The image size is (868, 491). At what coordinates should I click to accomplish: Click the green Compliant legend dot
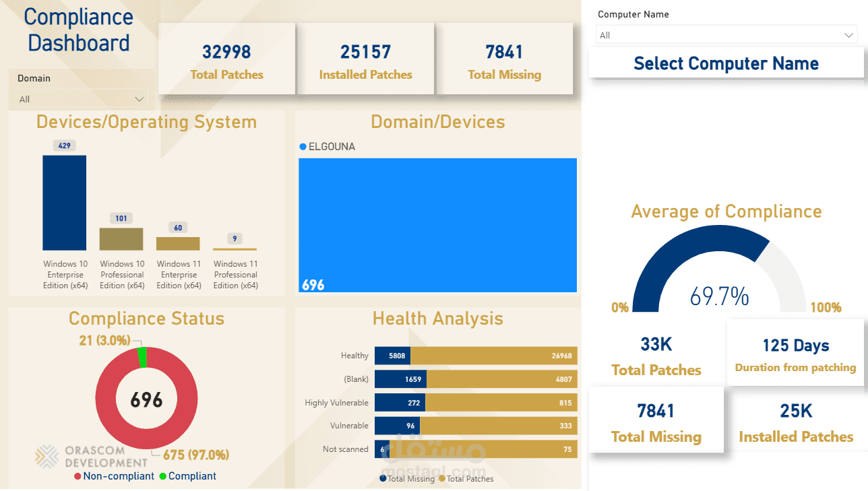point(162,476)
